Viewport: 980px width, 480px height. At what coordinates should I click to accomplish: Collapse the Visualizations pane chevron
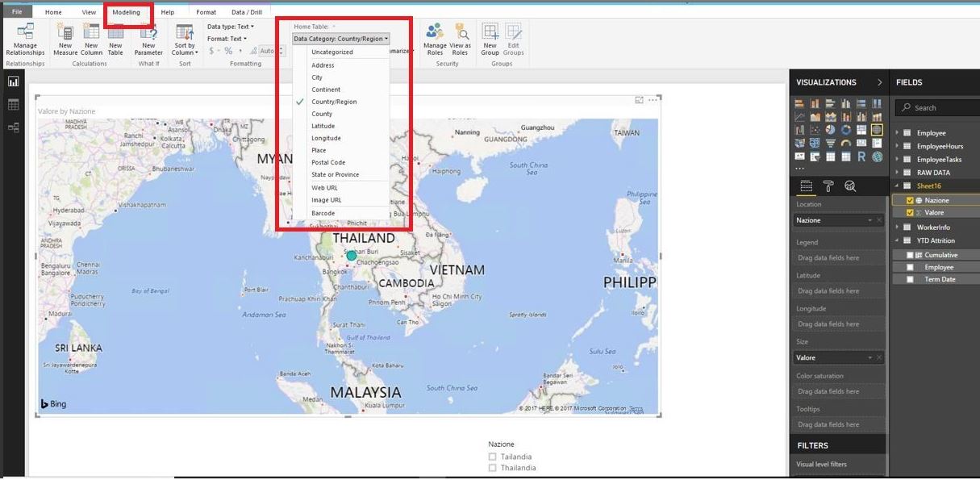pos(879,82)
